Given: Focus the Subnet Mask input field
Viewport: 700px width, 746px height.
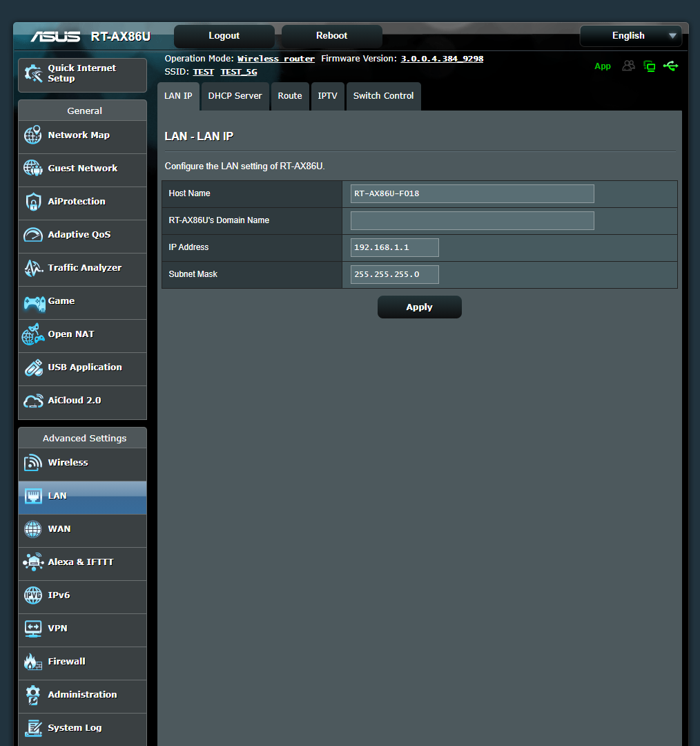Looking at the screenshot, I should click(x=395, y=274).
